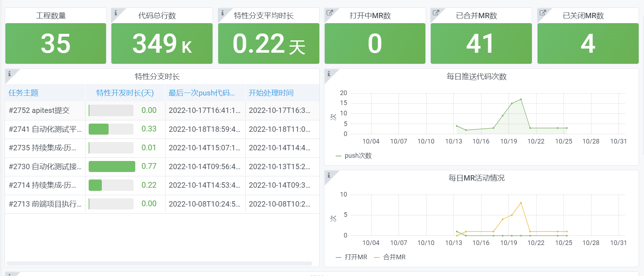Screen dimensions: 644x276
Task: Click the 0.22 天 average duration value
Action: coord(269,43)
